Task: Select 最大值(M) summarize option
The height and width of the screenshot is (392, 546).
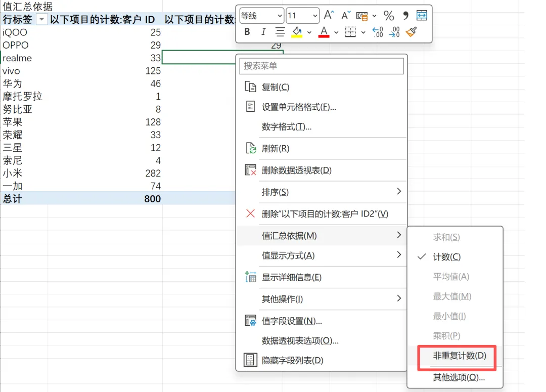Action: [x=452, y=296]
